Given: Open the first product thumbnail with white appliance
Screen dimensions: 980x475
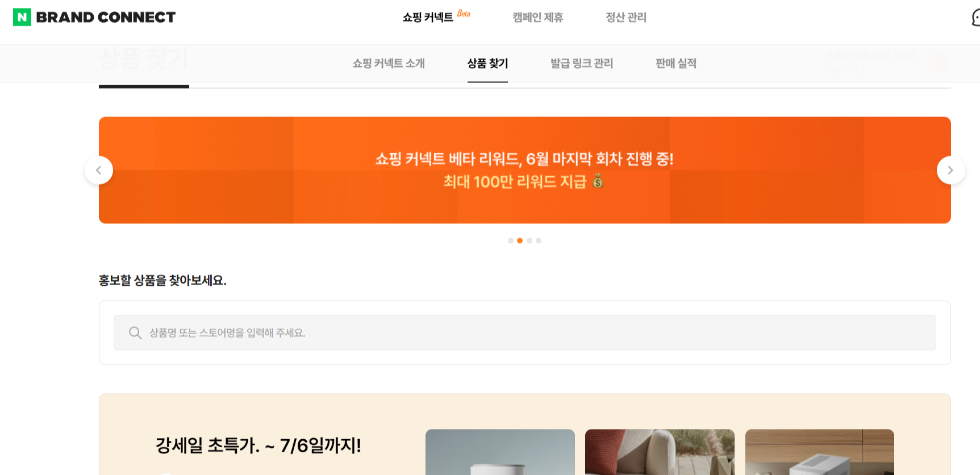Looking at the screenshot, I should [500, 452].
